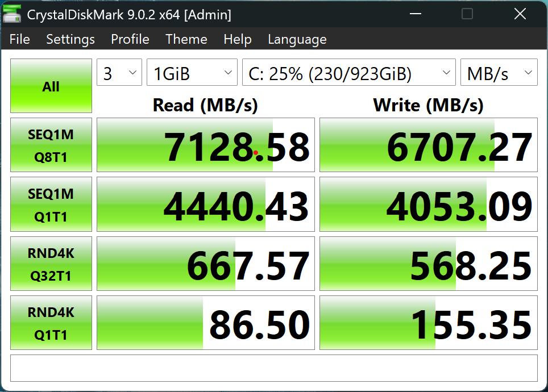Click the 155.35 random write result

tap(429, 323)
